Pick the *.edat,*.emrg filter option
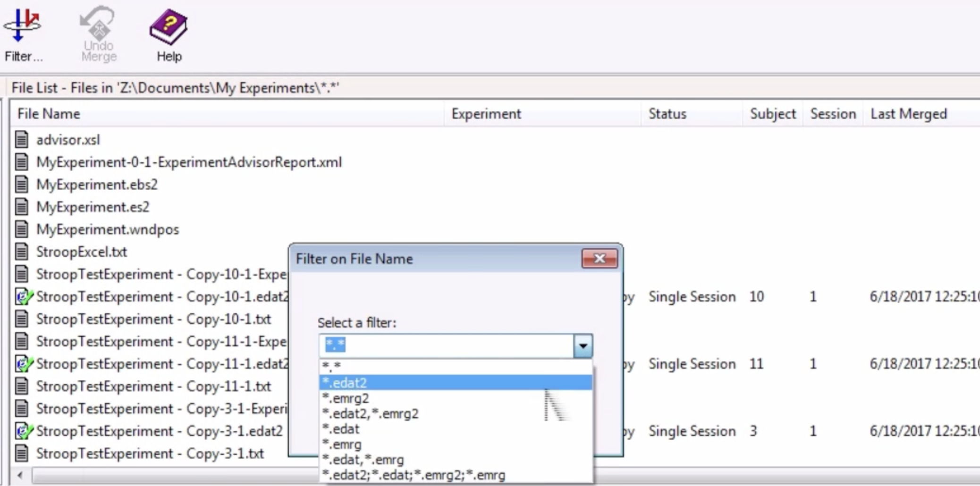The height and width of the screenshot is (486, 980). coord(456,460)
